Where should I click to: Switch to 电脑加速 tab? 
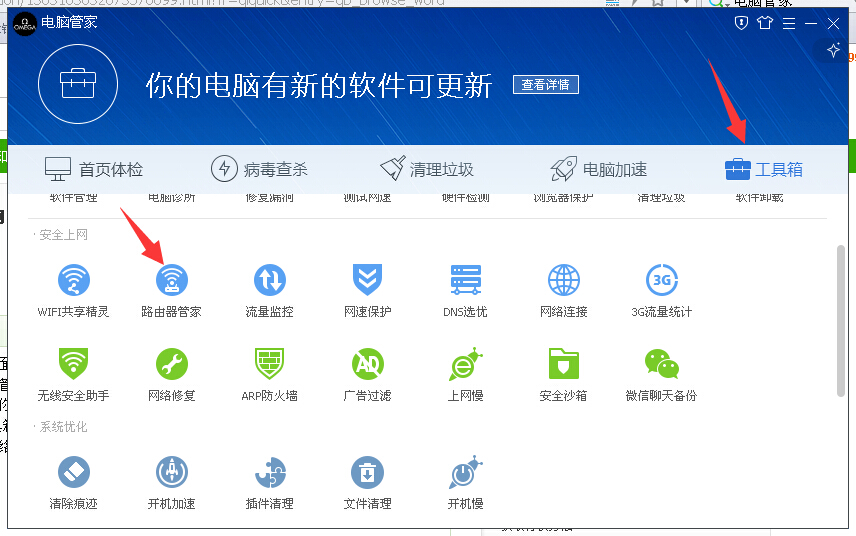tap(599, 170)
